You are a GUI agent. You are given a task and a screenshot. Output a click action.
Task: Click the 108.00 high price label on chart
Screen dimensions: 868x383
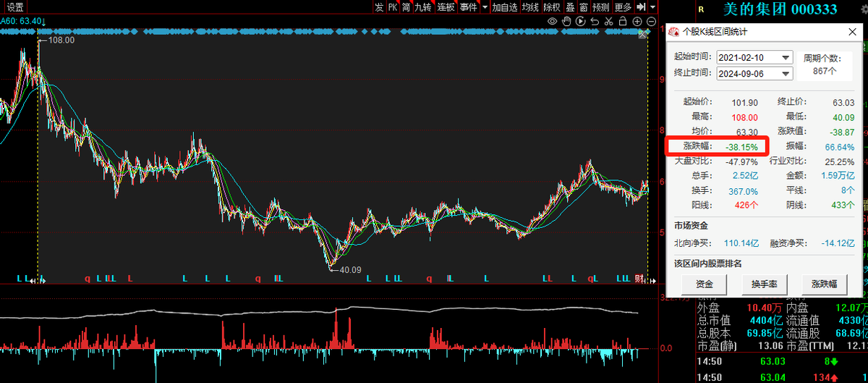click(x=61, y=41)
